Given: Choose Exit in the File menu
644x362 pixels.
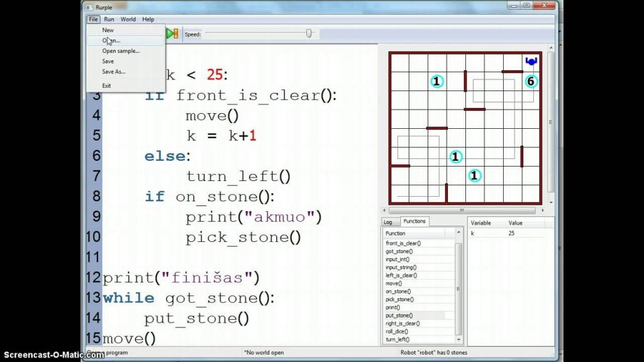Looking at the screenshot, I should (106, 85).
